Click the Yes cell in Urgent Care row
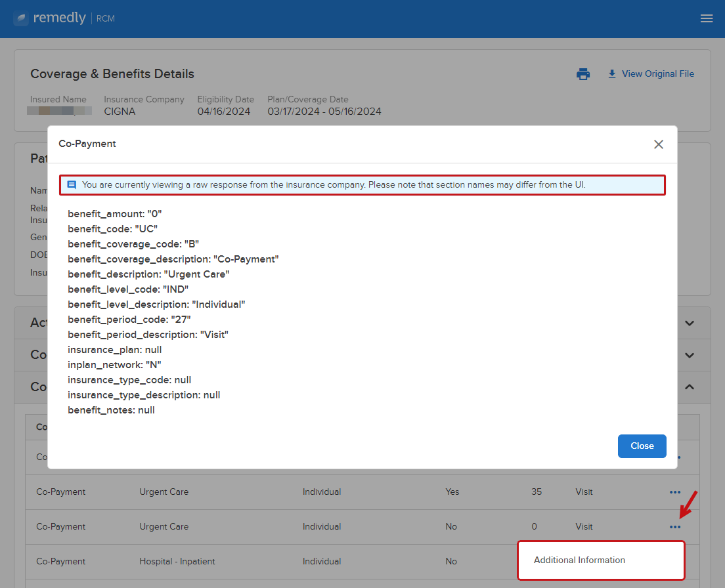Image resolution: width=725 pixels, height=588 pixels. [x=452, y=492]
